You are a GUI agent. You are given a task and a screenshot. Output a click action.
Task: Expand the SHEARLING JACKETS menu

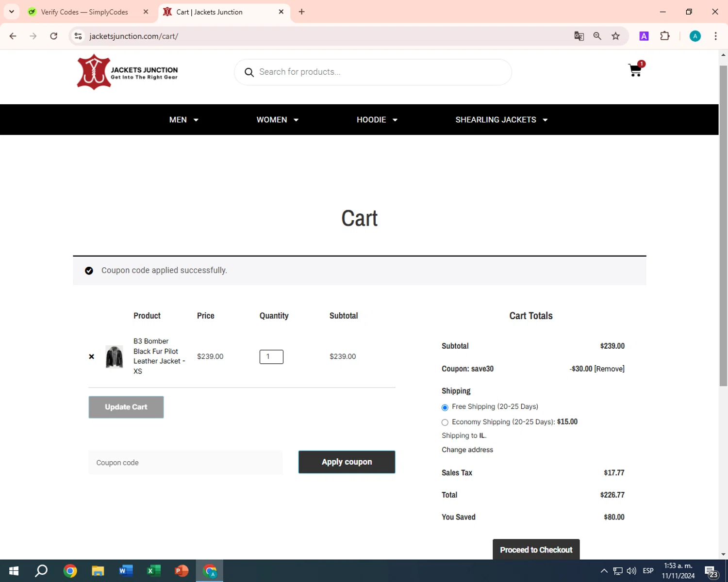click(x=502, y=120)
